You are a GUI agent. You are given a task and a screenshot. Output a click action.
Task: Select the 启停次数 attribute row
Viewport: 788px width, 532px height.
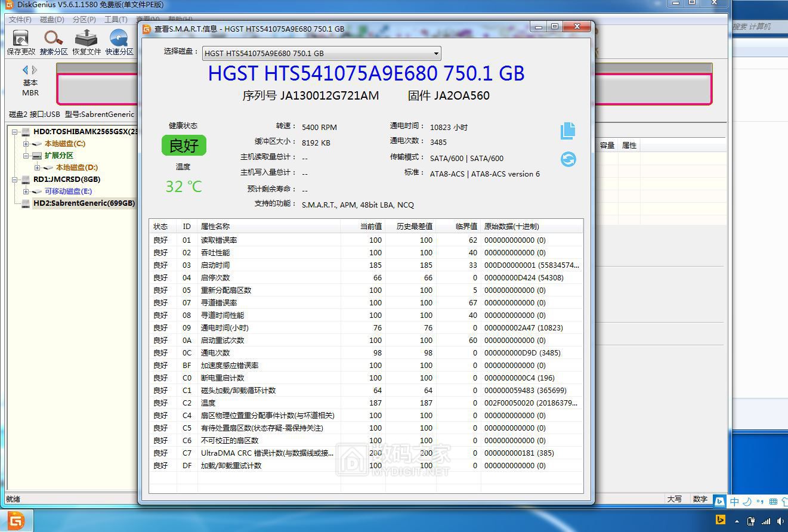coord(366,278)
